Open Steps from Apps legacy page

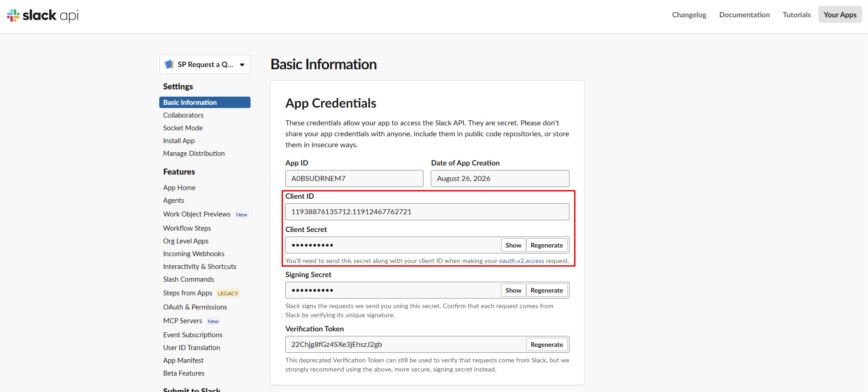pyautogui.click(x=188, y=293)
